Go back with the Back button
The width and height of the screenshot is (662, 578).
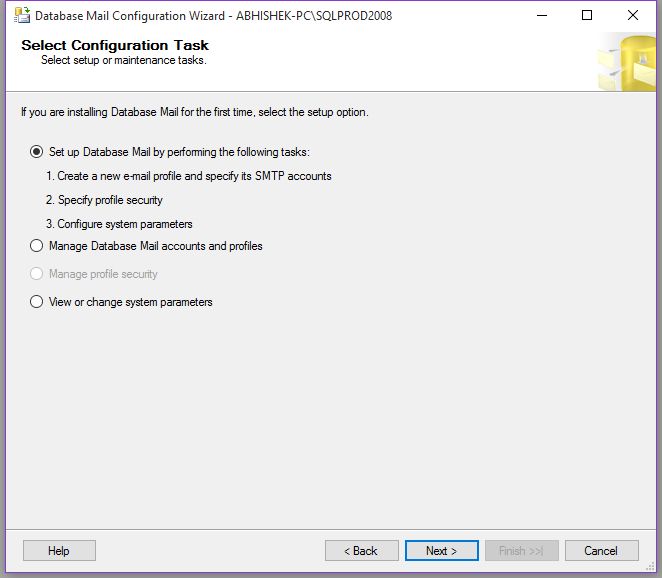pyautogui.click(x=361, y=551)
